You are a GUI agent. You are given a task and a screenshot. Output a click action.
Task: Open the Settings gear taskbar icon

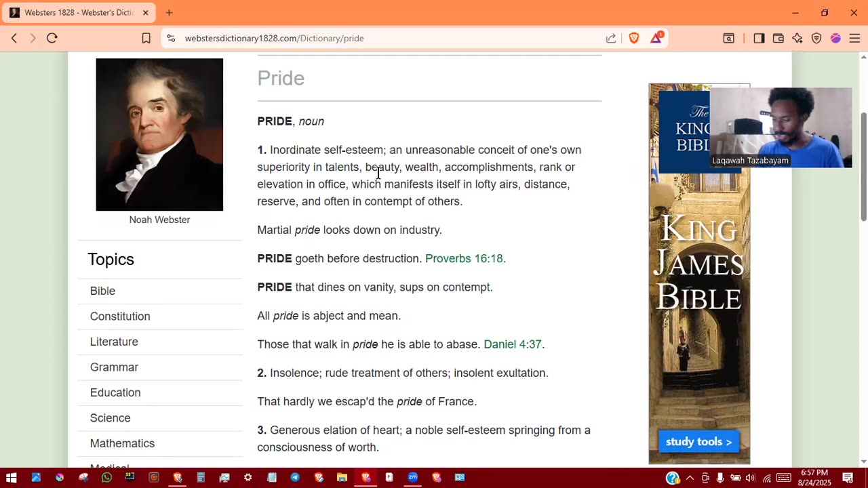coord(248,478)
